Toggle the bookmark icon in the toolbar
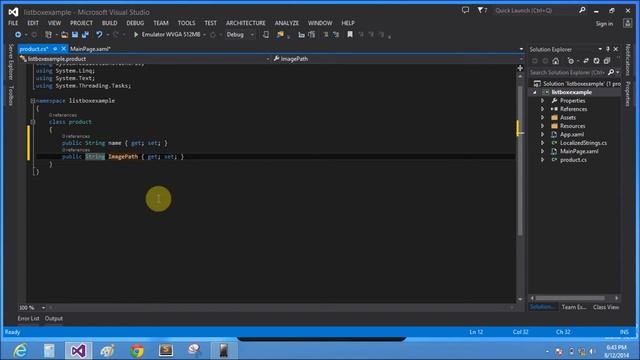The height and width of the screenshot is (360, 640). point(350,35)
